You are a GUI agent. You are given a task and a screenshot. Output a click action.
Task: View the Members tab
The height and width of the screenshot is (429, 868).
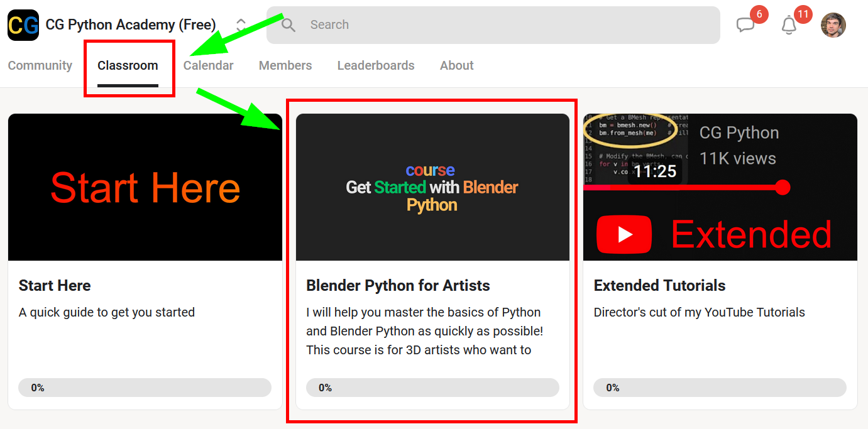[x=285, y=65]
